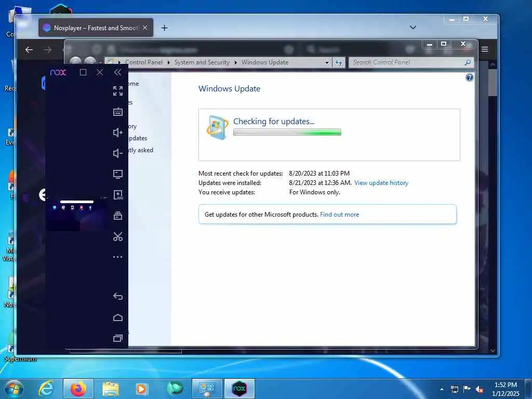Open the browser tab list chevron

[x=413, y=28]
